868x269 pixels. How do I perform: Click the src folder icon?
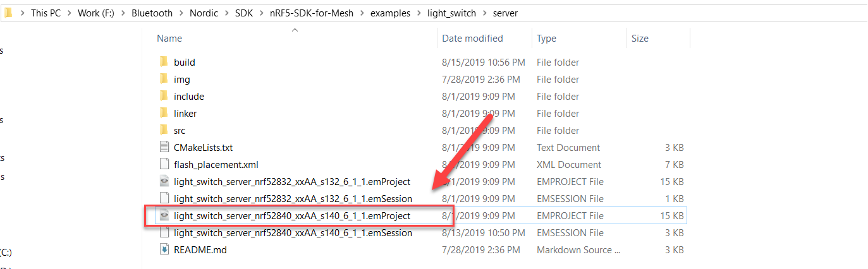pyautogui.click(x=164, y=130)
